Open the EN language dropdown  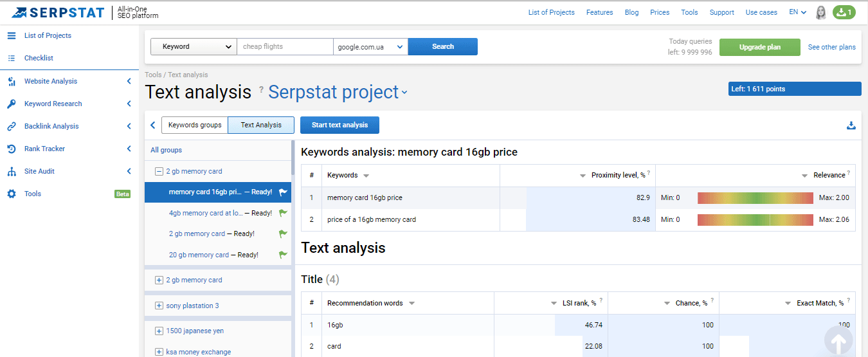click(x=797, y=12)
